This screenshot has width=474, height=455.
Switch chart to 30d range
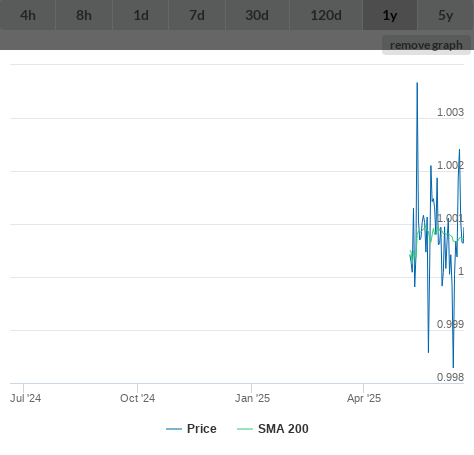[x=257, y=15]
